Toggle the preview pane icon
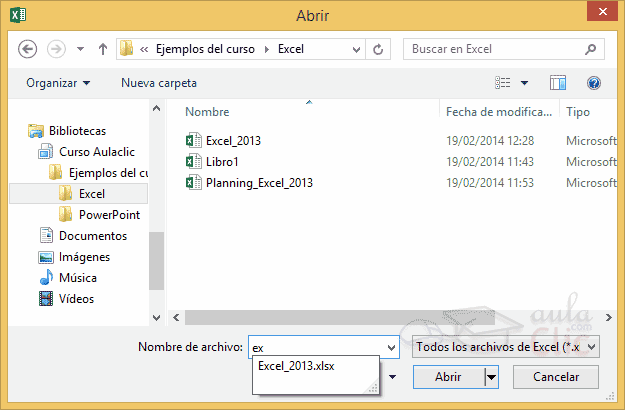Viewport: 625px width, 410px height. [558, 83]
